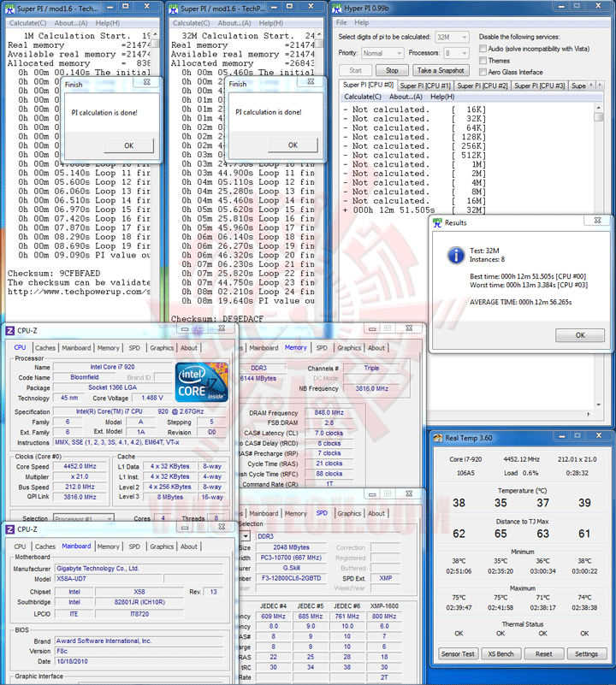Click the Core Voltage 1.488 V value
616x685 pixels.
pos(152,398)
